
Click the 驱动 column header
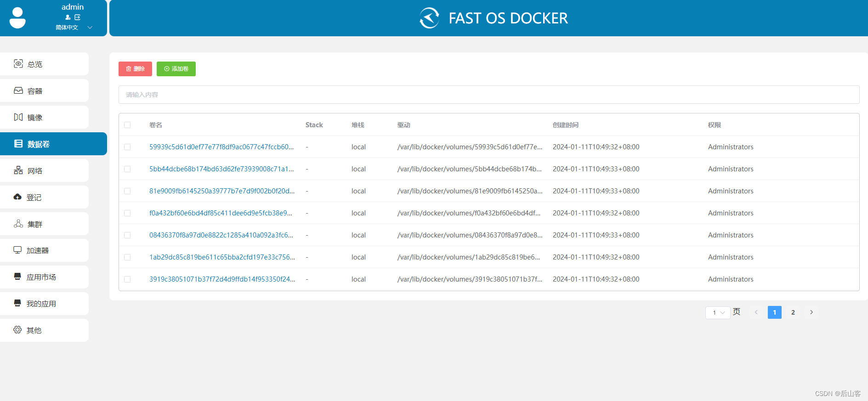pyautogui.click(x=404, y=125)
